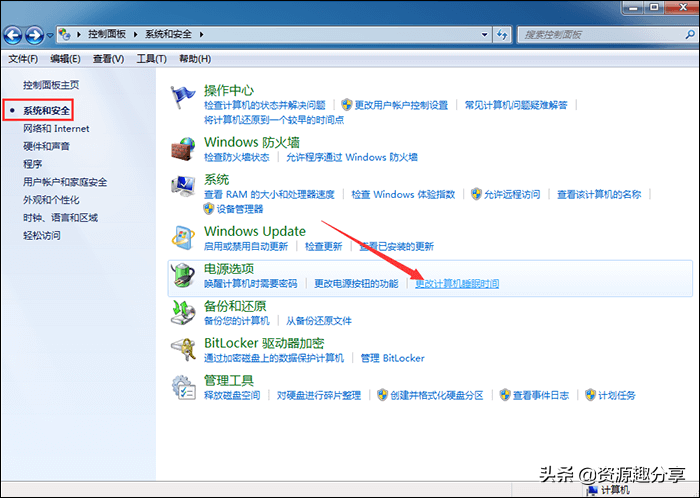Click 更改计算机睡眠时间 link
The height and width of the screenshot is (498, 700).
pyautogui.click(x=457, y=284)
